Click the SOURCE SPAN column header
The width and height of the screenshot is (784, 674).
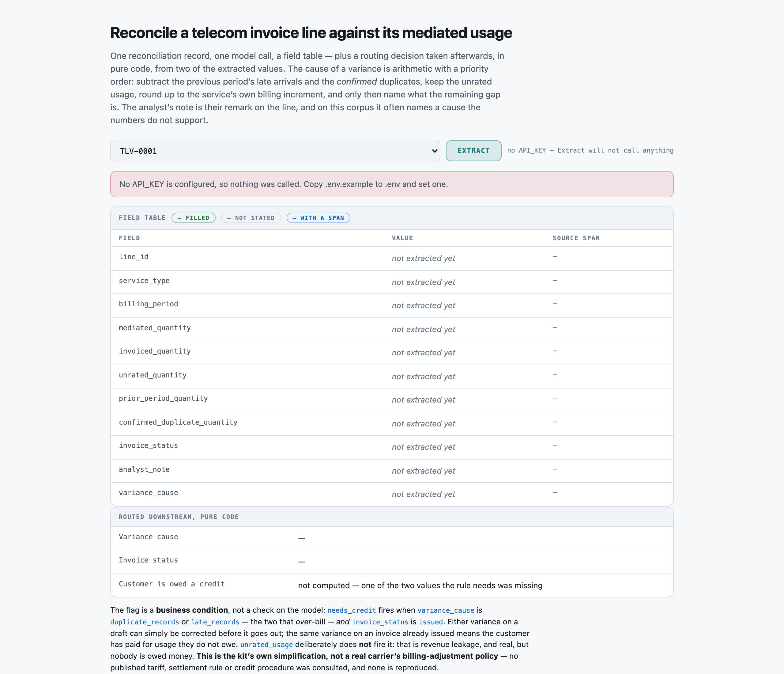(576, 238)
